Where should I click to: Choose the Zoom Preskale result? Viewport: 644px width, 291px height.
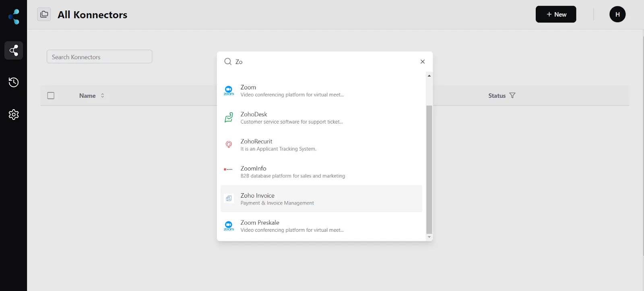(x=321, y=226)
